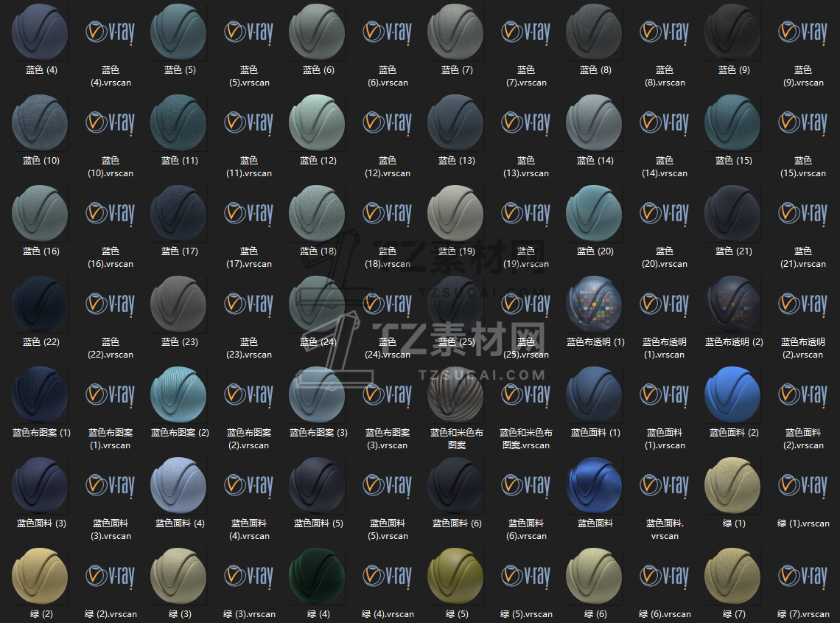Select the 蓝色面料 (5) dark sphere thumbnail
The image size is (840, 623).
(317, 485)
